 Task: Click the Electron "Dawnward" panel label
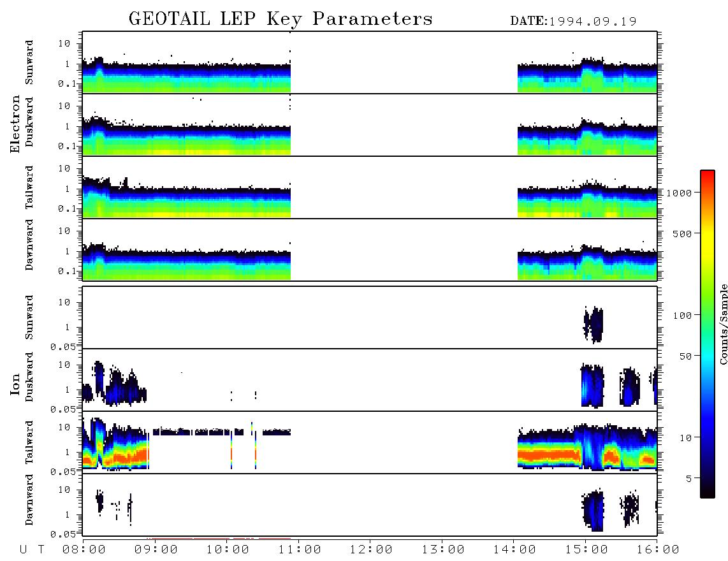click(29, 245)
